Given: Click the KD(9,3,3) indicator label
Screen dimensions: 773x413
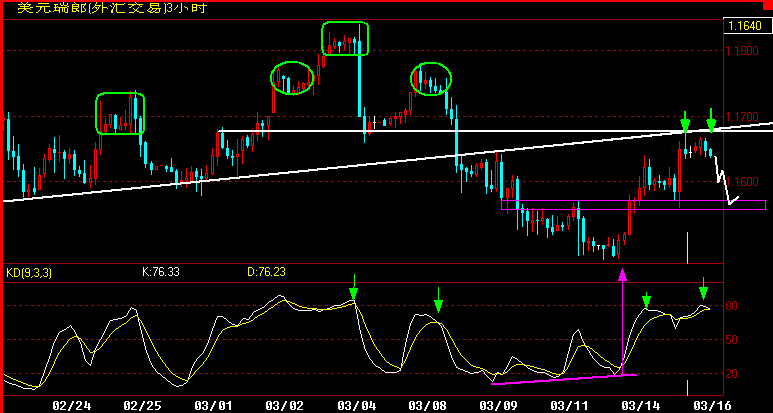Looking at the screenshot, I should [x=28, y=272].
